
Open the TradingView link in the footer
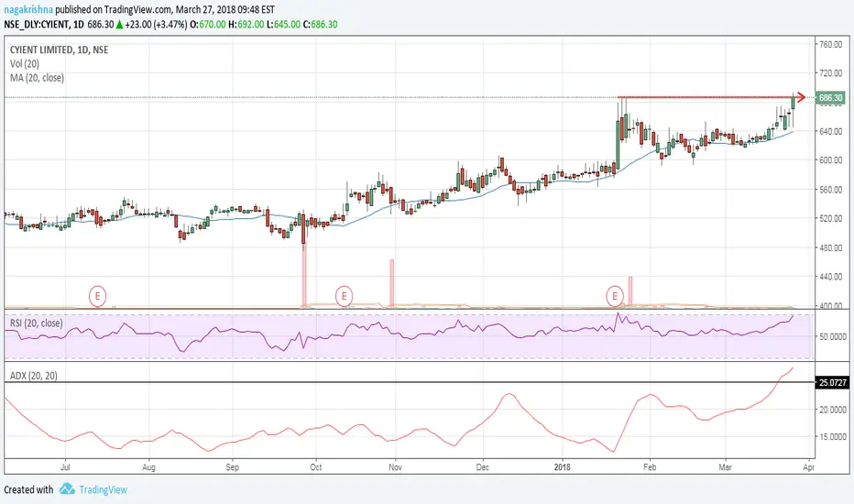tap(103, 490)
